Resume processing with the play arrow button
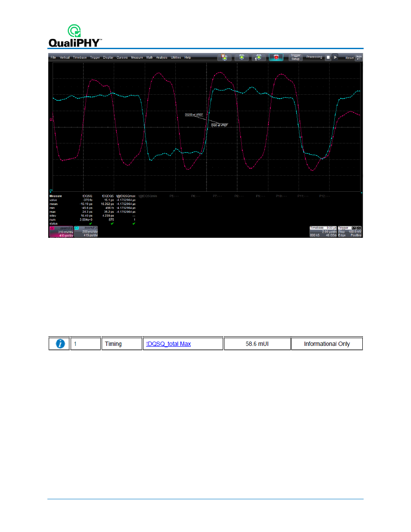 coord(335,57)
